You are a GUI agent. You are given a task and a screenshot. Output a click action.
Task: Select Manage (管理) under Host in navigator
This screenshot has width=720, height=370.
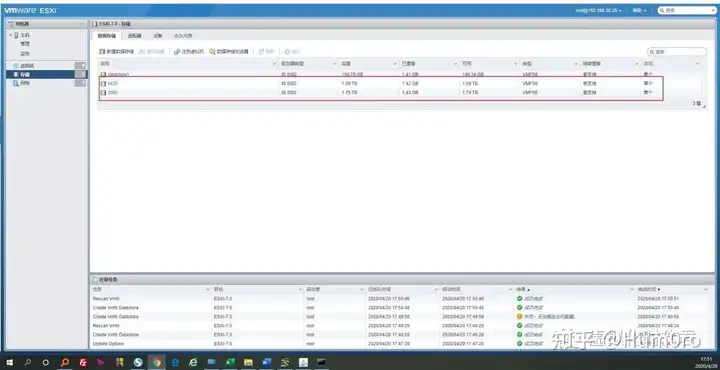point(25,44)
